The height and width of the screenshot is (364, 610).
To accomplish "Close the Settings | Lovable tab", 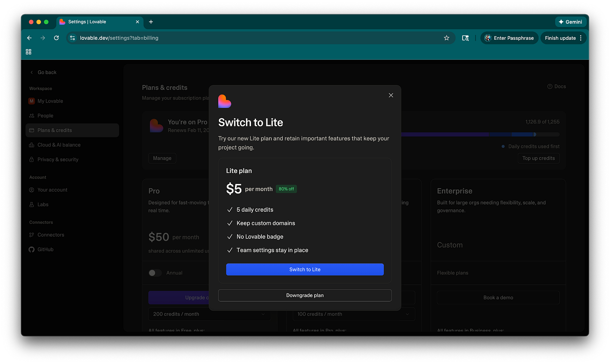I will tap(137, 22).
